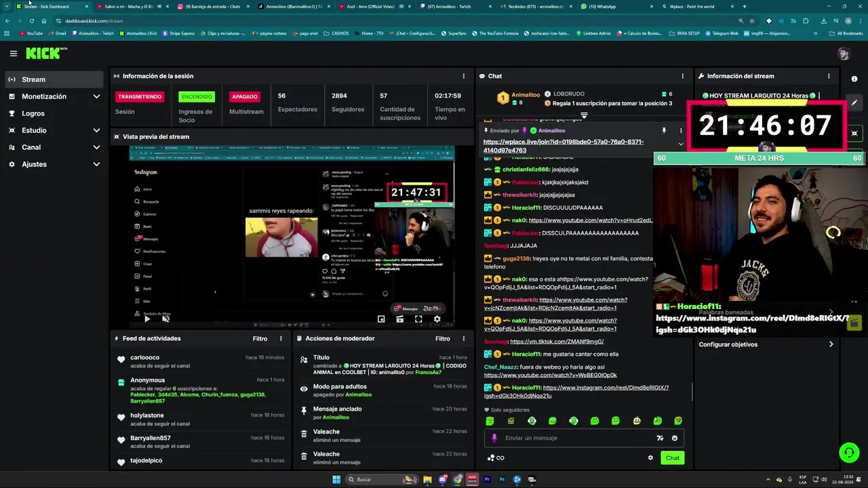Select Stream in the sidebar
The image size is (868, 488).
(x=54, y=79)
